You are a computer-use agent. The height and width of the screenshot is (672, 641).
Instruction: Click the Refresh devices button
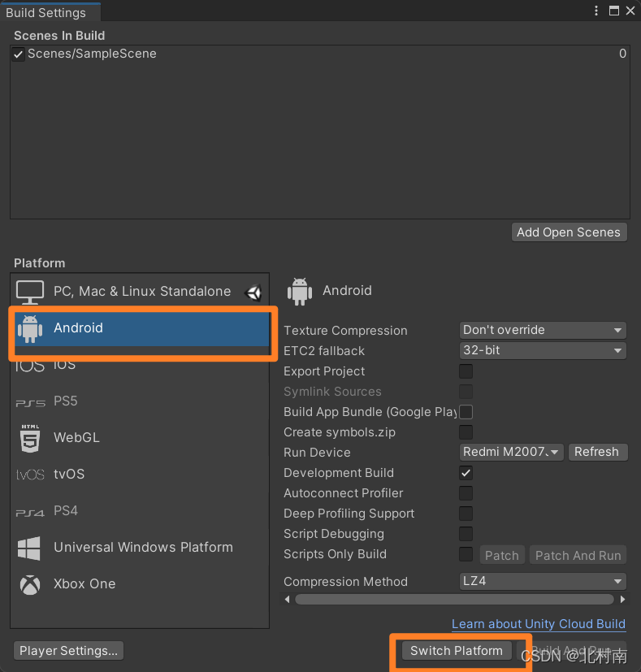[597, 452]
